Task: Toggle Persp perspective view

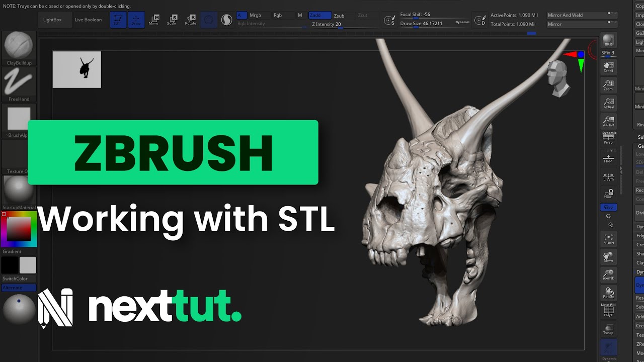Action: (609, 138)
